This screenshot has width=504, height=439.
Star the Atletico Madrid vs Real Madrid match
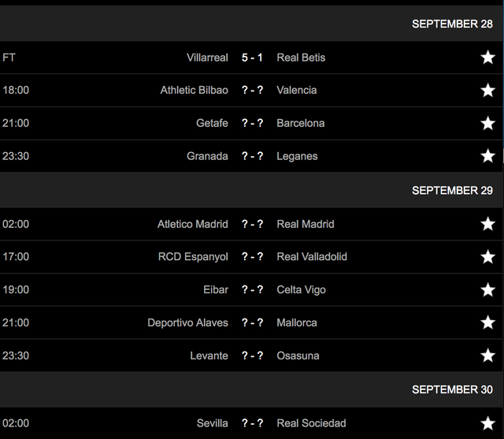pos(488,224)
